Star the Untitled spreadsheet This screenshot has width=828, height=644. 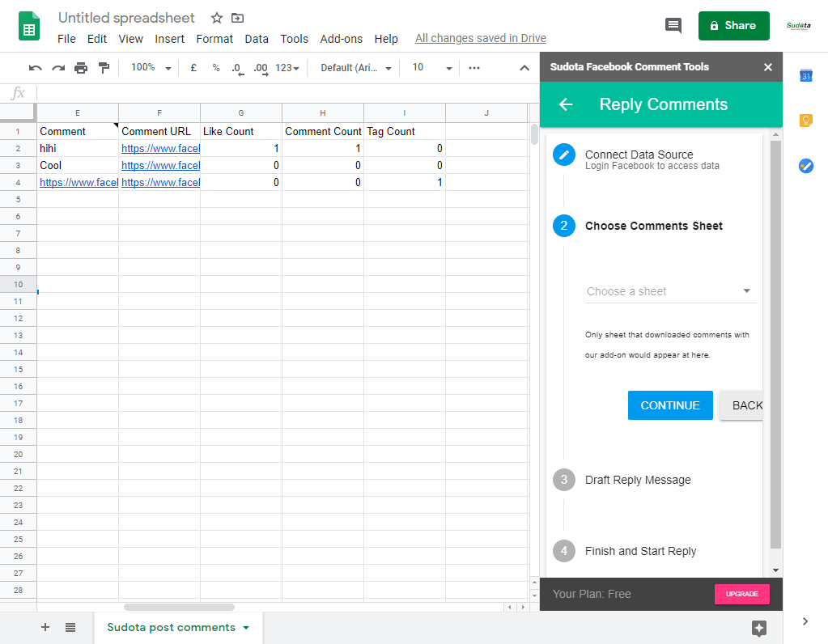(x=216, y=18)
